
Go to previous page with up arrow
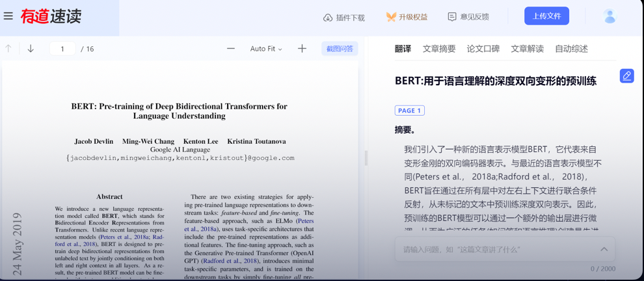tap(8, 49)
